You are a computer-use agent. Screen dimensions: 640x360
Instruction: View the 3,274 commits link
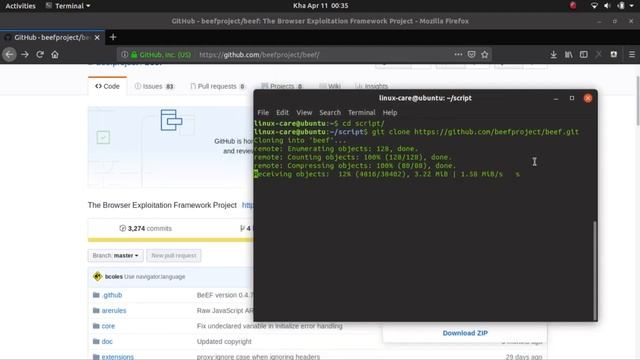point(145,228)
